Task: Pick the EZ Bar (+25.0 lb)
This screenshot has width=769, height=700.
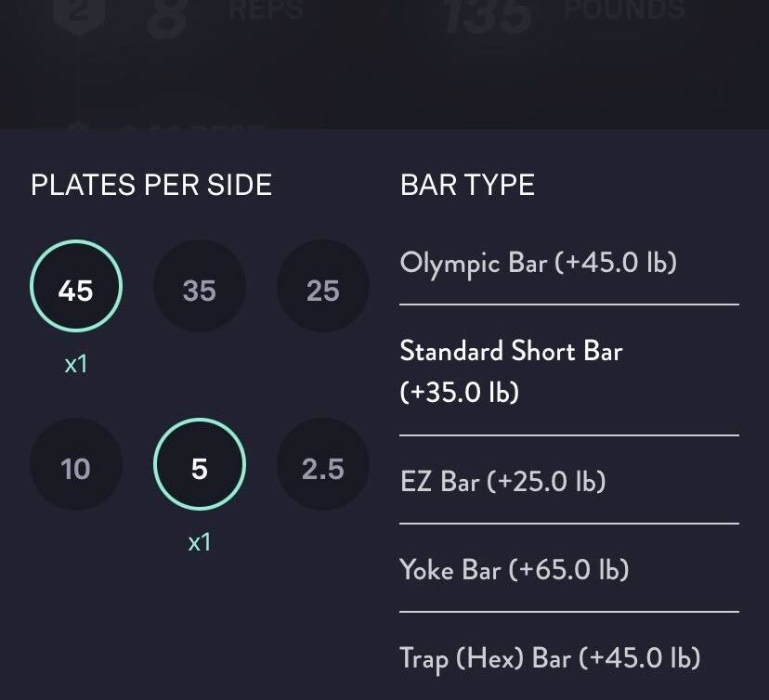Action: coord(502,482)
